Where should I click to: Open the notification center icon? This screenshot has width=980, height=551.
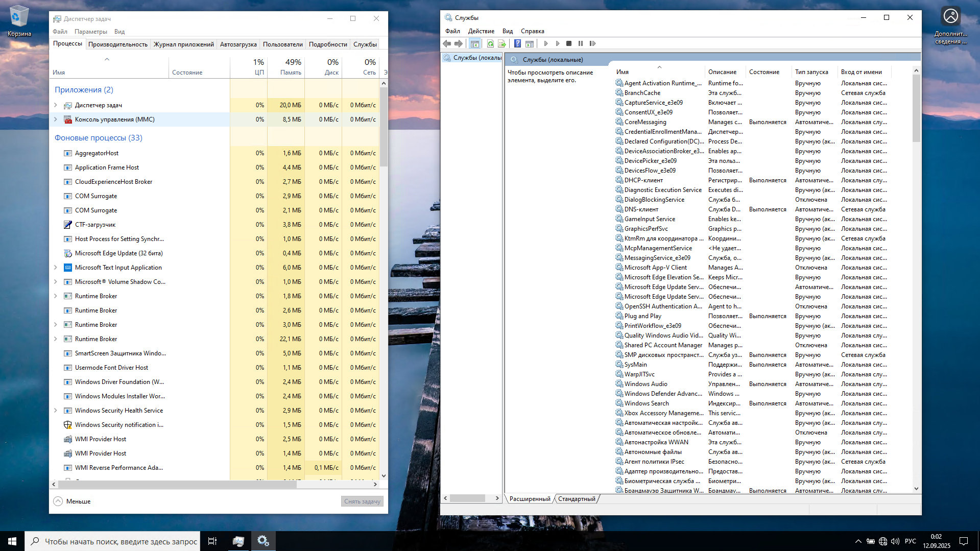click(x=964, y=541)
